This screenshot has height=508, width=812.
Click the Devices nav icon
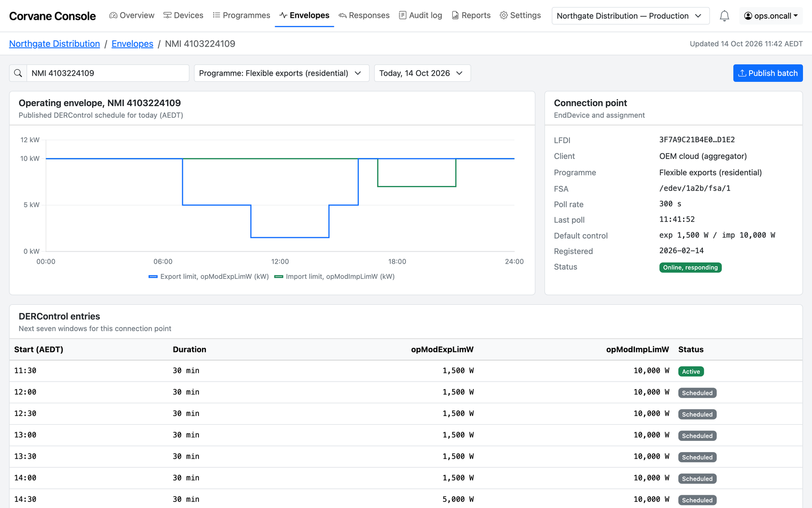[x=167, y=15]
